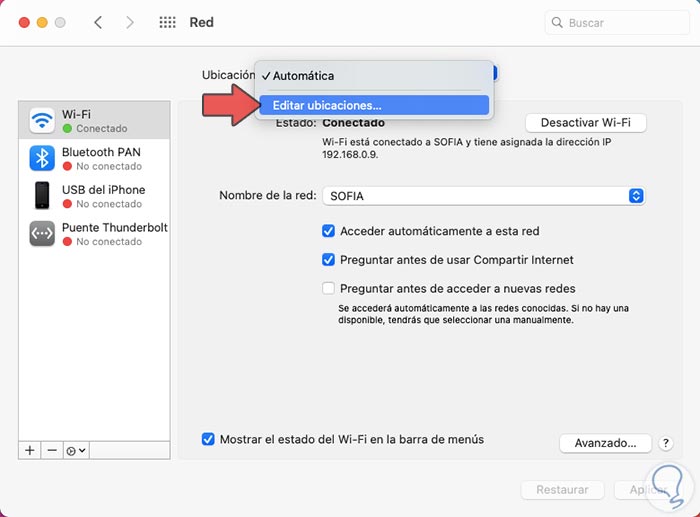Click the Desactivar Wi-Fi button
700x517 pixels.
tap(585, 122)
